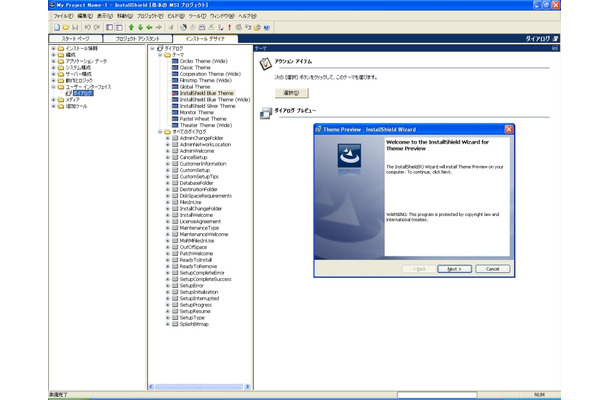The width and height of the screenshot is (610, 400).
Task: Select the Filmstrip Theme (Wide) item
Action: pyautogui.click(x=205, y=80)
